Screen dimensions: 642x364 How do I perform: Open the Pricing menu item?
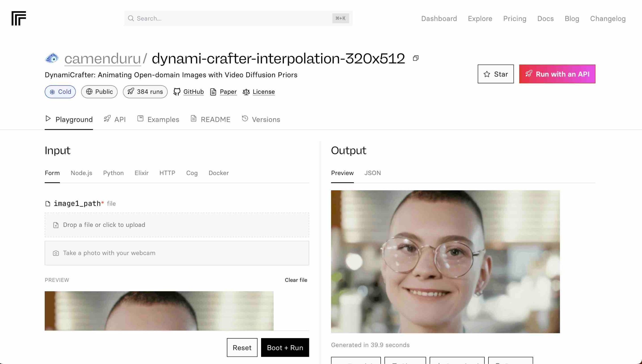tap(514, 18)
